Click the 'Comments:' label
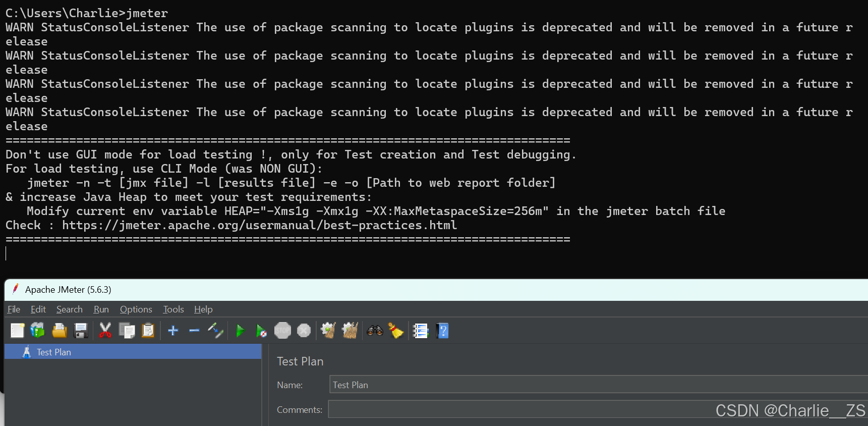Screen dimensions: 868x426 300,410
